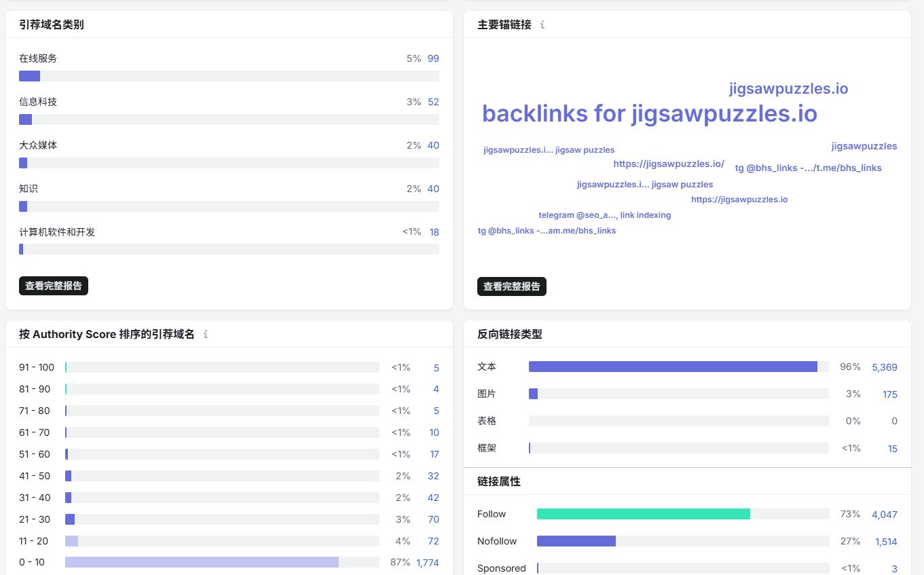This screenshot has width=924, height=575.
Task: Click the green Follow progress bar
Action: pos(644,514)
